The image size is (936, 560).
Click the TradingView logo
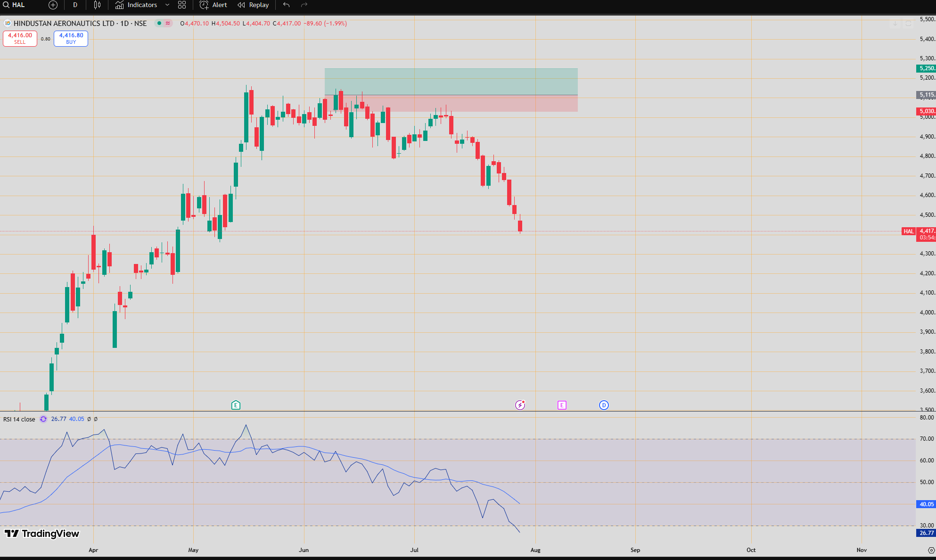[x=42, y=534]
